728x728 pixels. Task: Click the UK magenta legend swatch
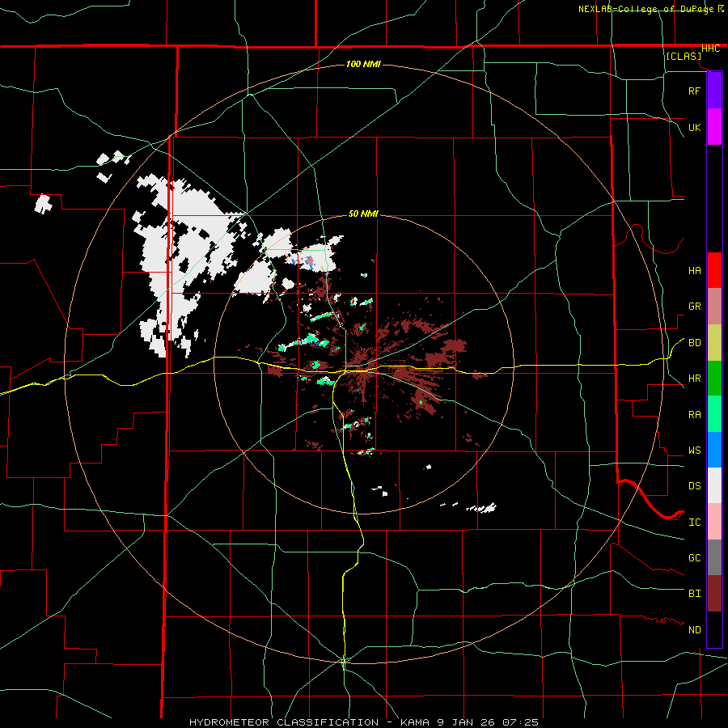pyautogui.click(x=714, y=127)
